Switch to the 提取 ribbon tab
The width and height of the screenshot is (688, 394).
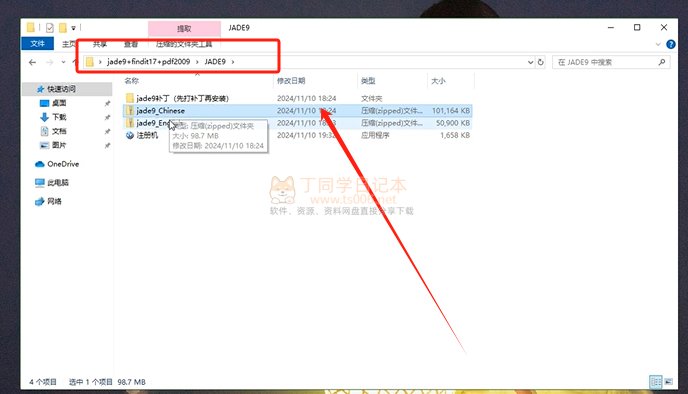pyautogui.click(x=184, y=29)
